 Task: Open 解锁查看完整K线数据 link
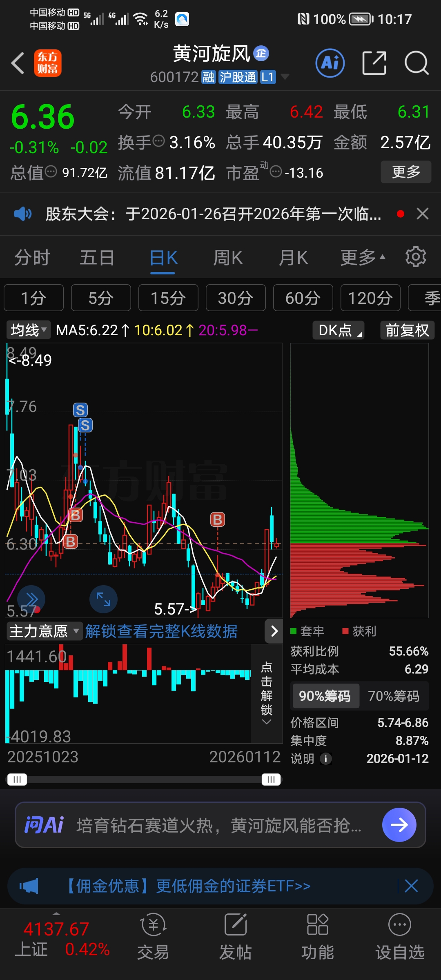[161, 631]
